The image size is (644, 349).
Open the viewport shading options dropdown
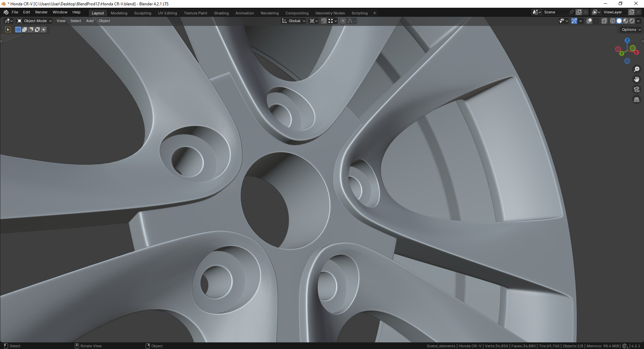click(x=638, y=21)
